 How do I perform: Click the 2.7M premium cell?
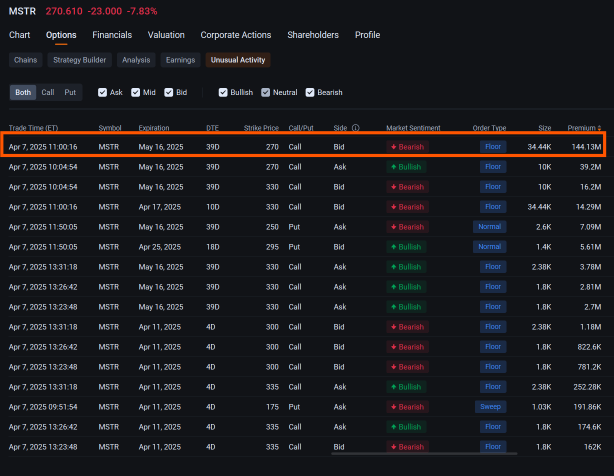592,307
